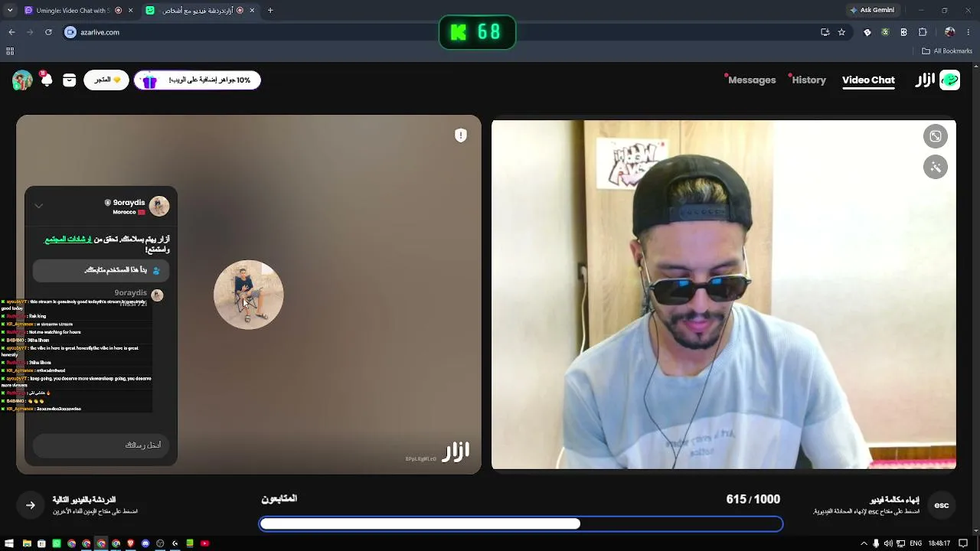Report the matched user via exclamation icon
Viewport: 980px width, 551px height.
tap(460, 135)
